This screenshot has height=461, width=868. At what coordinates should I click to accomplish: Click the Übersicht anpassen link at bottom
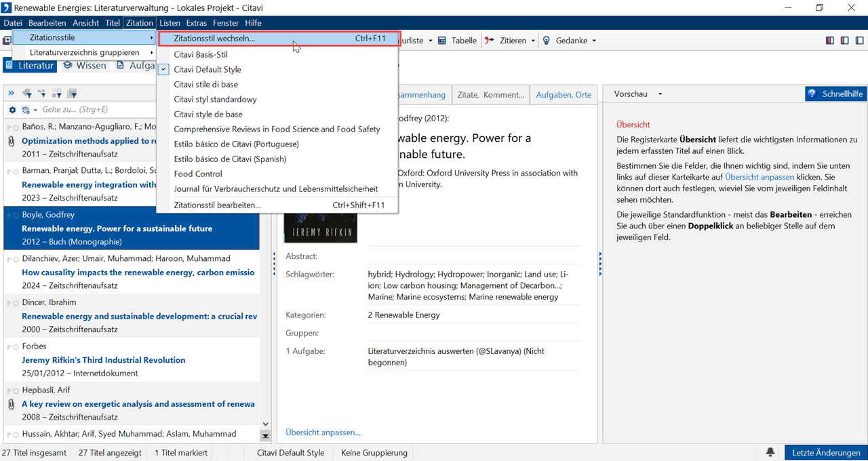tap(323, 433)
